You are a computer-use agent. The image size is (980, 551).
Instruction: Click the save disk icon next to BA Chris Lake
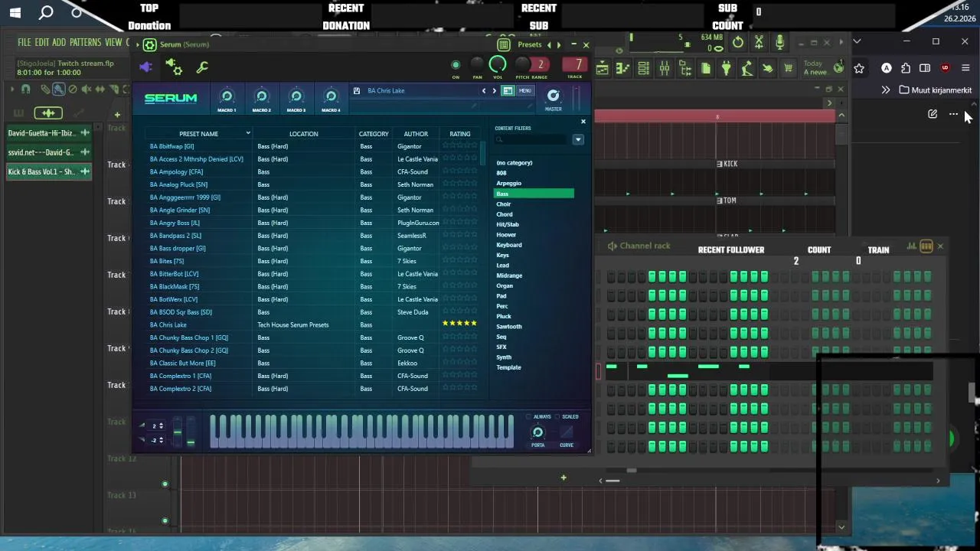[357, 90]
